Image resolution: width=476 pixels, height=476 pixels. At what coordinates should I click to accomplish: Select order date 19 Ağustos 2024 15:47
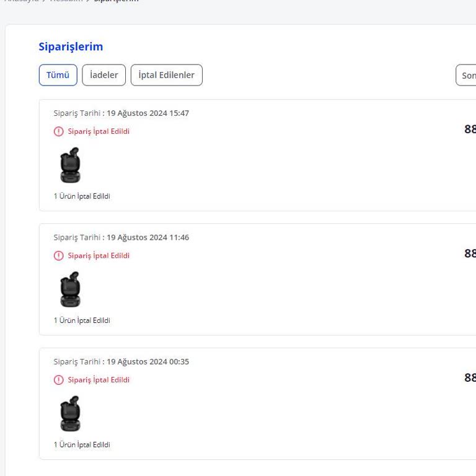point(148,113)
